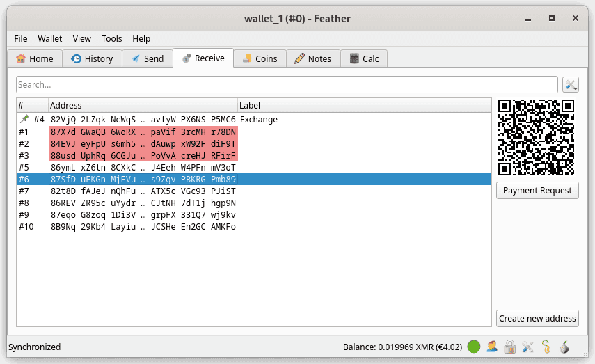
Task: Go to the Calc tab
Action: tap(364, 59)
